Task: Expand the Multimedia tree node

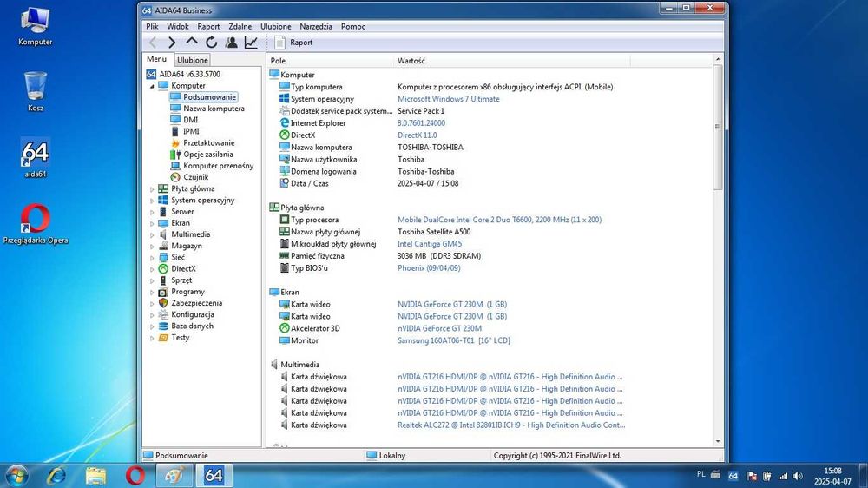Action: [152, 234]
